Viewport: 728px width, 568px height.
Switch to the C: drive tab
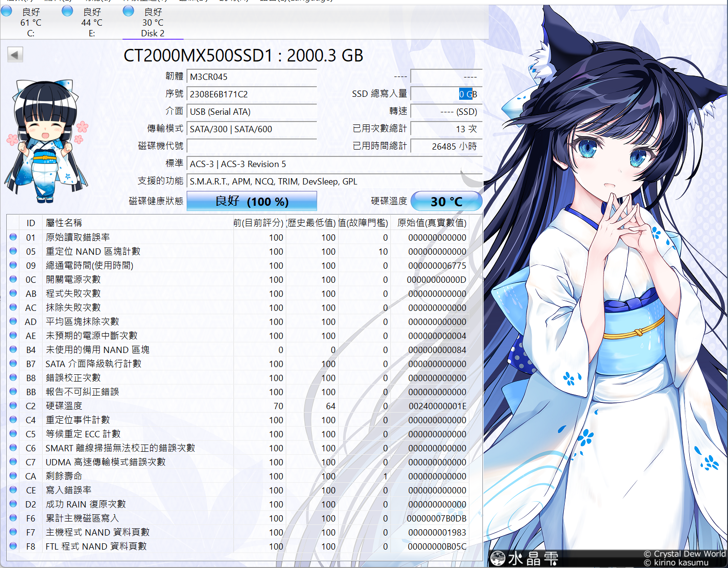(31, 22)
